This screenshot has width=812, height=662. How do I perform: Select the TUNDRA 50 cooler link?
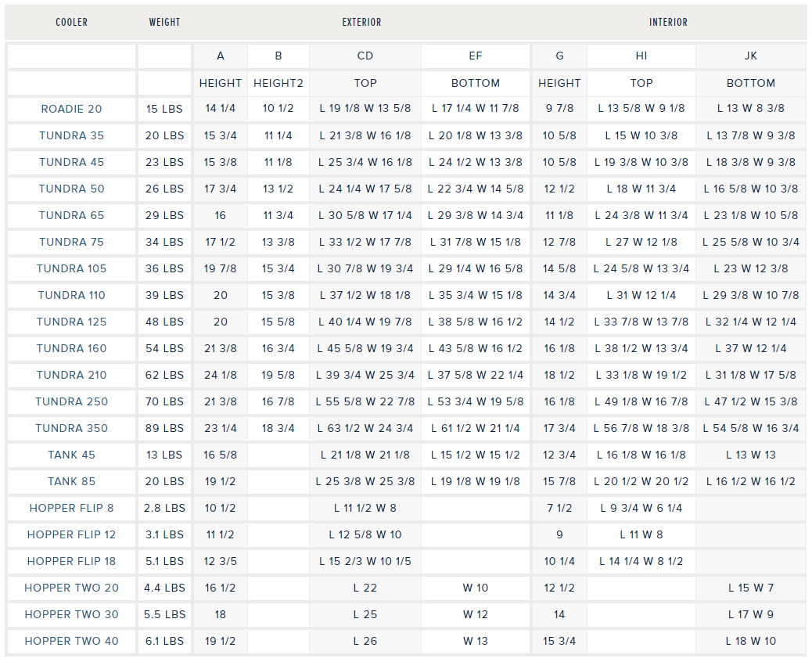pos(71,189)
